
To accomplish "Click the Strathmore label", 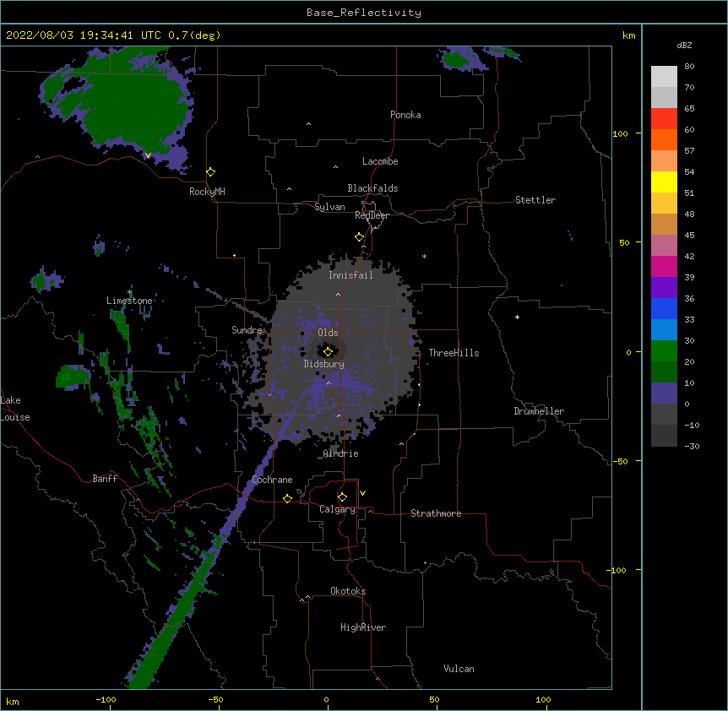I will (x=436, y=513).
